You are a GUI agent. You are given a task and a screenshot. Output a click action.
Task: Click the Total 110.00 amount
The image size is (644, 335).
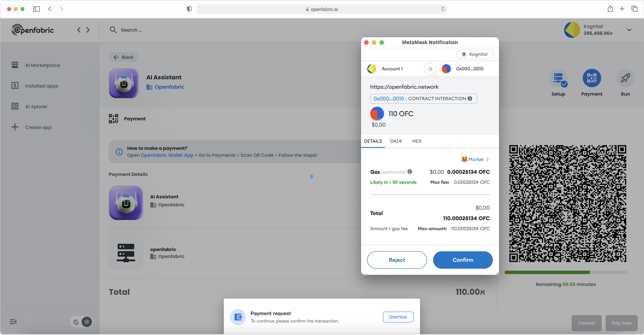[x=470, y=292]
